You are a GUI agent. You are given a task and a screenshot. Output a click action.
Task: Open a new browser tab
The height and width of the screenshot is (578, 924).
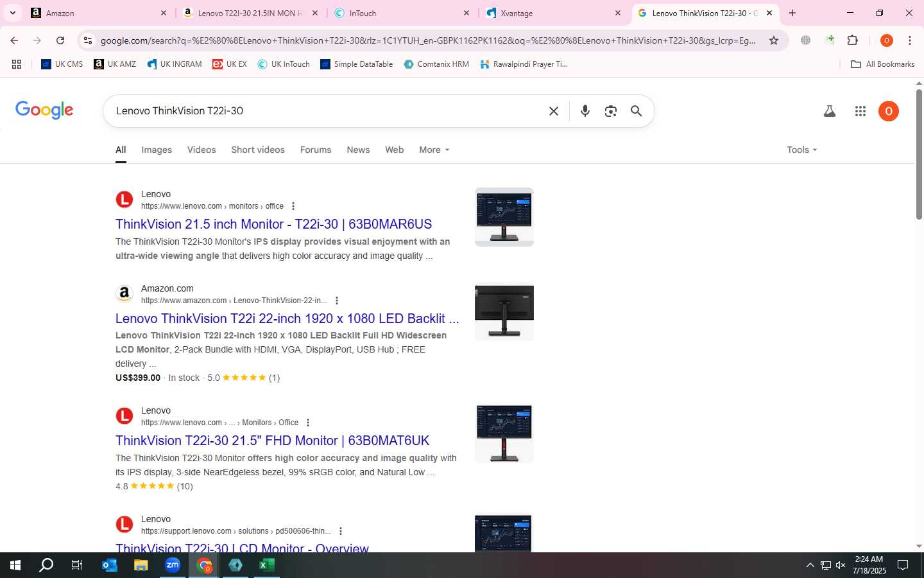(792, 13)
